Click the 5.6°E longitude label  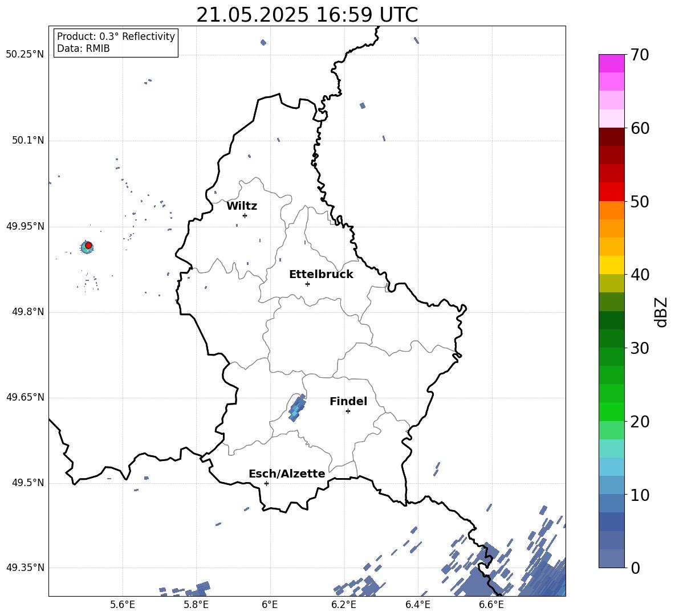123,605
